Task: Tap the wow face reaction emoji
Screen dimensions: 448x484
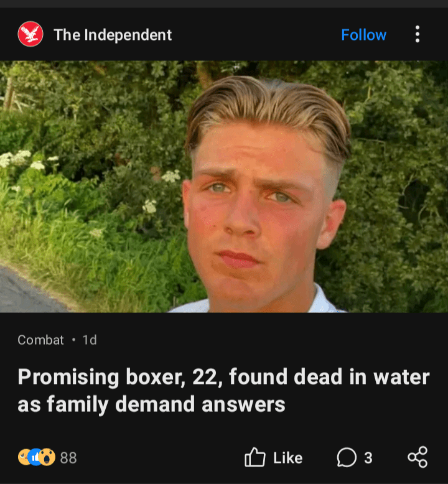Action: coord(47,457)
